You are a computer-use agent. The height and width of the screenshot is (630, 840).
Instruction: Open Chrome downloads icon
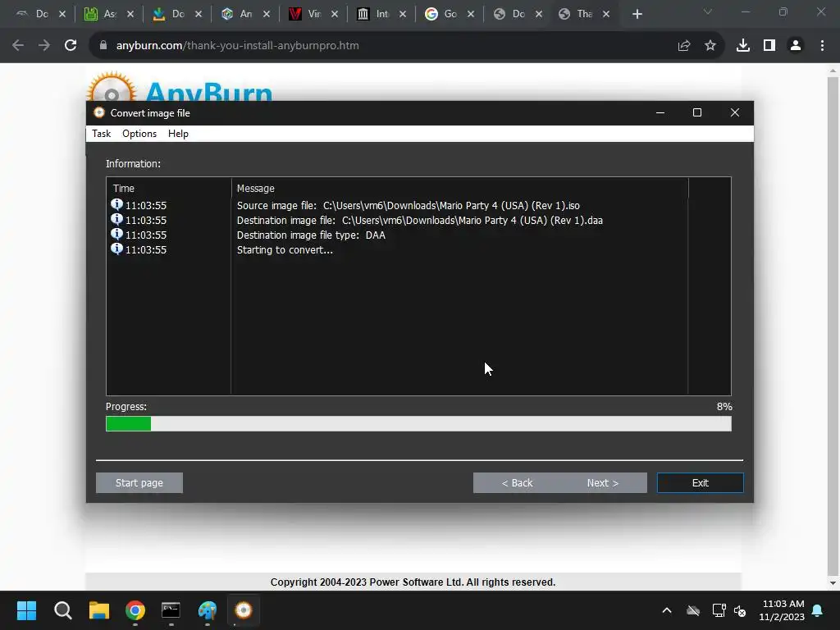point(743,46)
